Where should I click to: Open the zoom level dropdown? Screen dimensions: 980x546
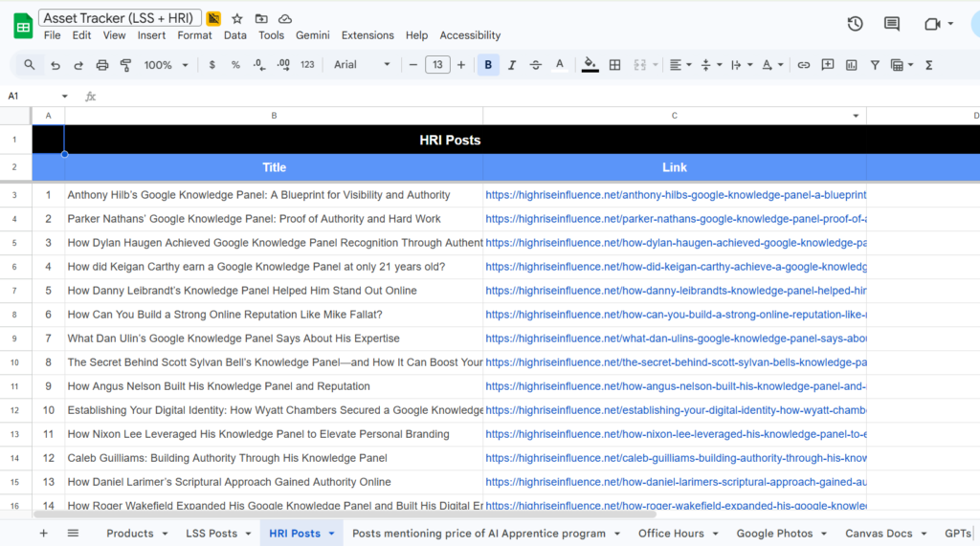pyautogui.click(x=166, y=65)
